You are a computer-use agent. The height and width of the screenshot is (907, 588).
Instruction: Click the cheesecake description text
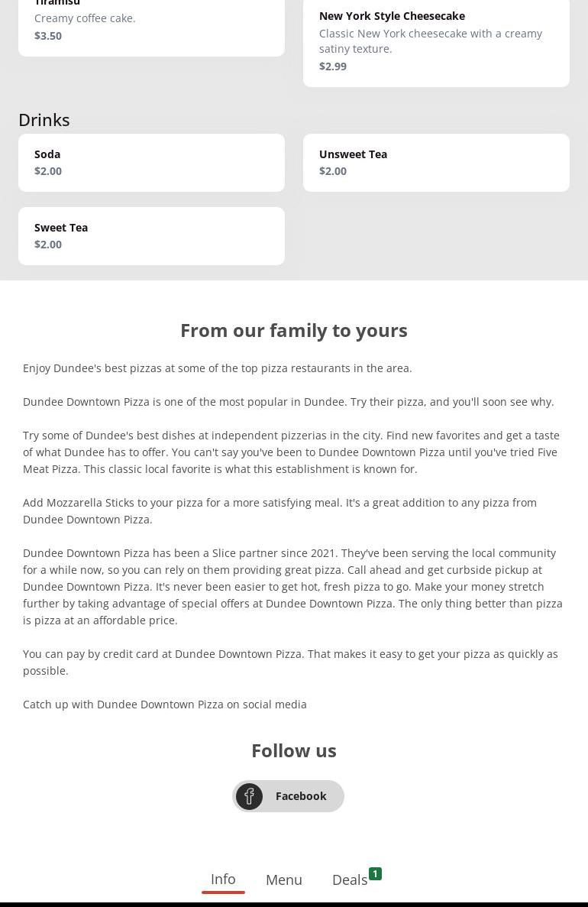pyautogui.click(x=431, y=41)
